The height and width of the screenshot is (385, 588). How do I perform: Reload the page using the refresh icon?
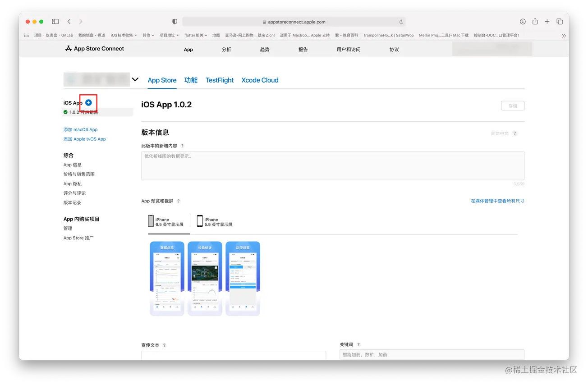pyautogui.click(x=401, y=21)
